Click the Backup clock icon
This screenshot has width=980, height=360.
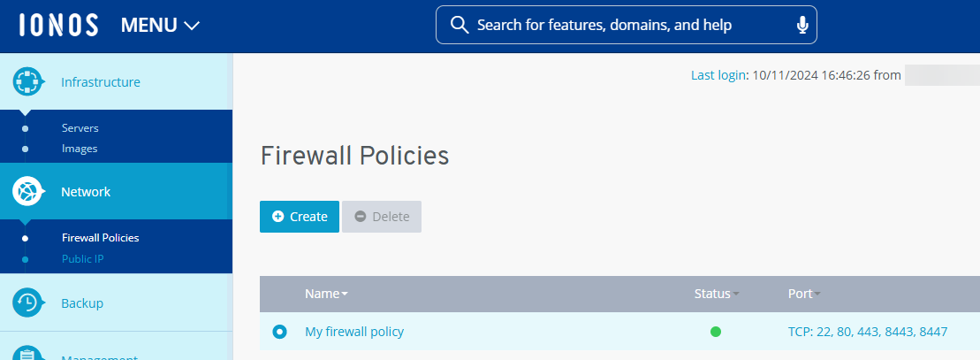(27, 303)
